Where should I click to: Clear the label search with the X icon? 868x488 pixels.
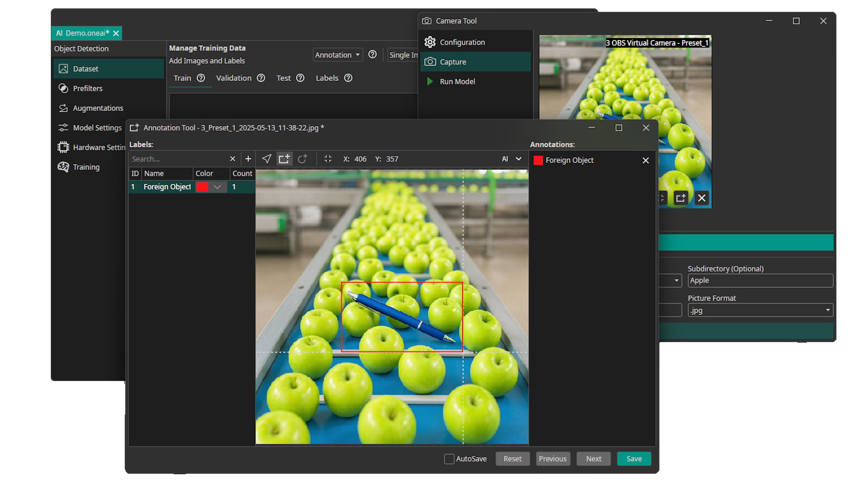coord(232,159)
